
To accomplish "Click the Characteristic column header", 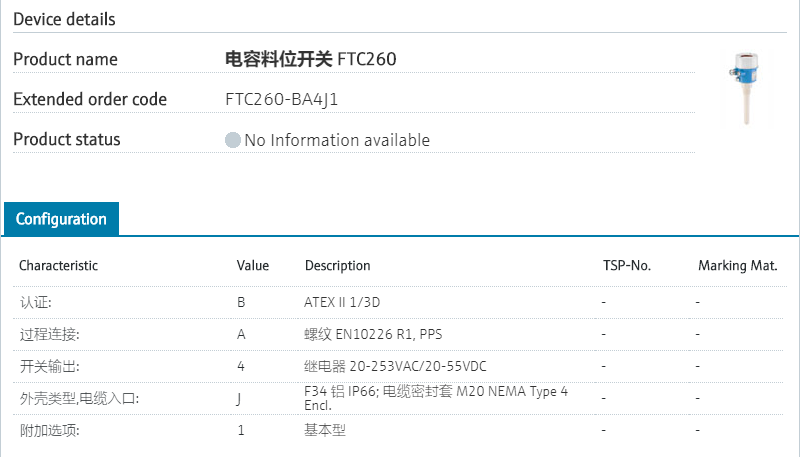I will tap(58, 266).
